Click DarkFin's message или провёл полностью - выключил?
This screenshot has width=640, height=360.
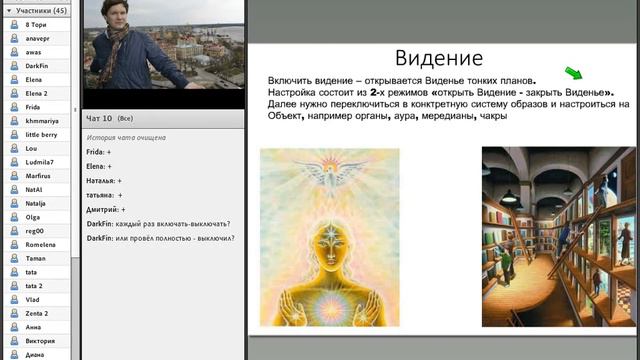pyautogui.click(x=160, y=238)
